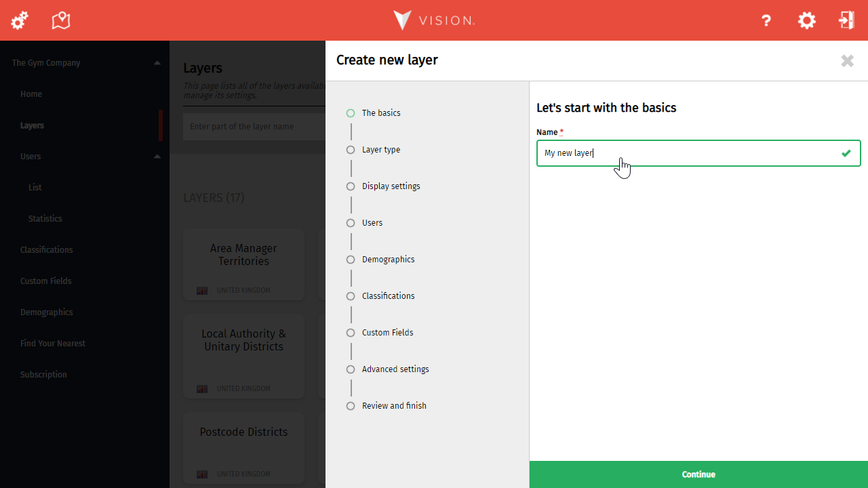
Task: Click the layer name search box
Action: coord(252,127)
